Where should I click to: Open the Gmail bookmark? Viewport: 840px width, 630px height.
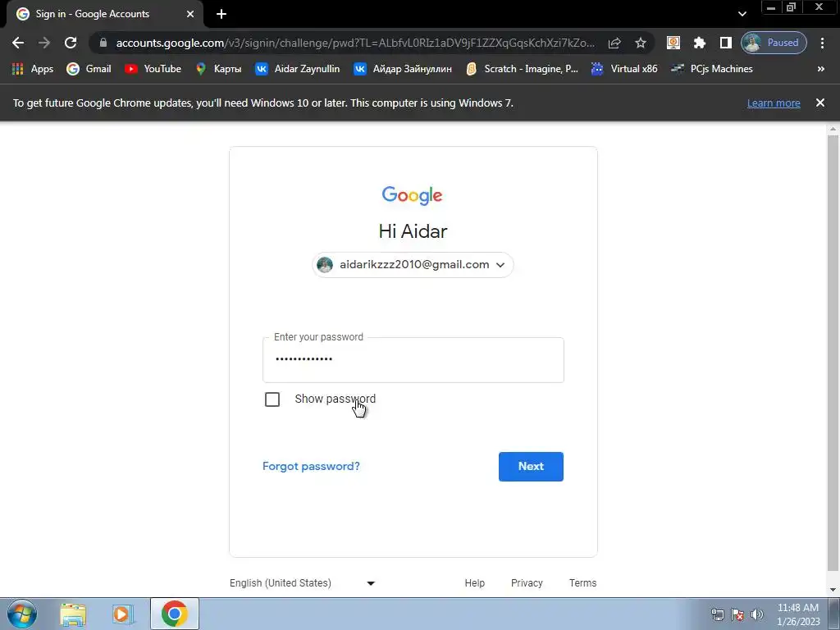(x=89, y=69)
